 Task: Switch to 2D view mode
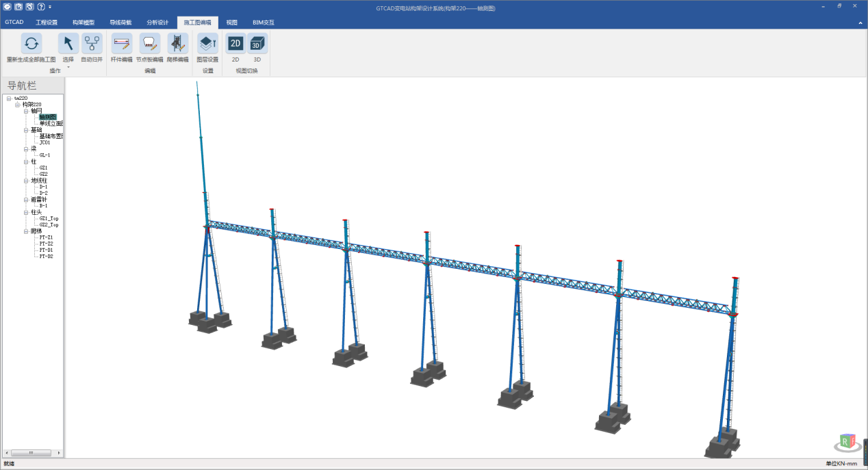[x=235, y=44]
